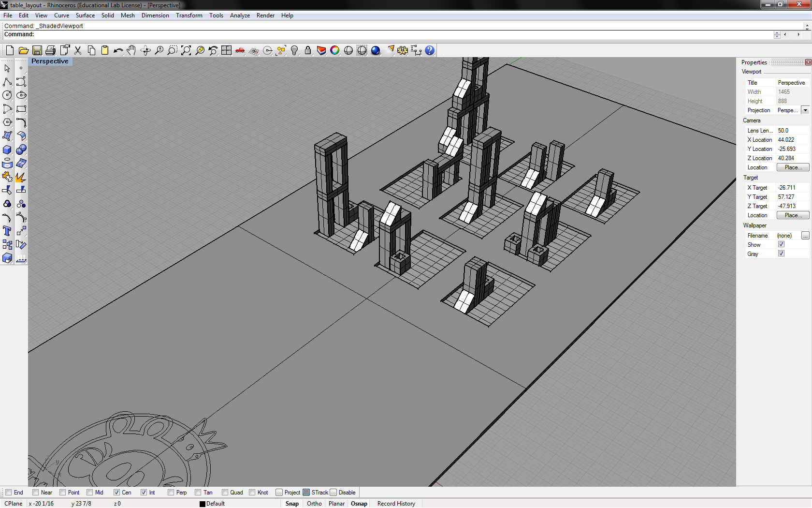Image resolution: width=812 pixels, height=508 pixels.
Task: Select the Rectangle tool in left toolbar
Action: click(21, 109)
